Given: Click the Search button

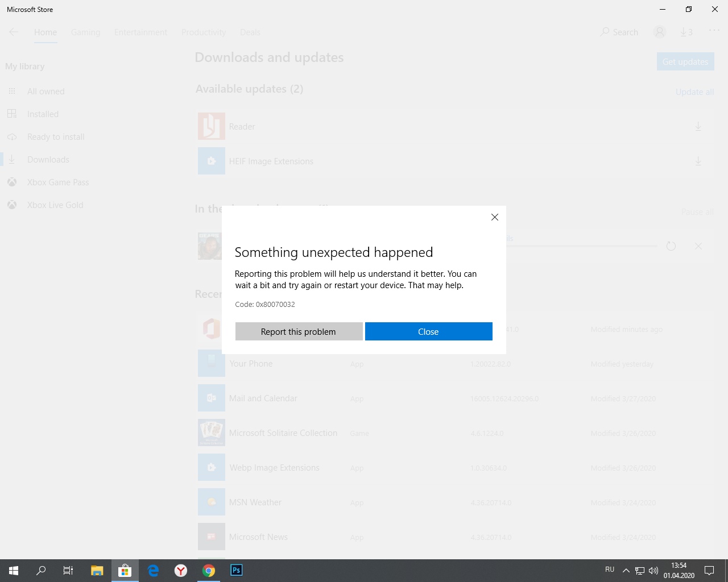Looking at the screenshot, I should (619, 32).
